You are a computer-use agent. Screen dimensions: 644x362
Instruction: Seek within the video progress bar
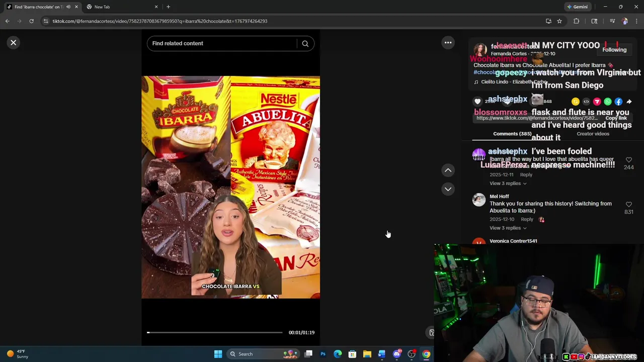click(215, 332)
